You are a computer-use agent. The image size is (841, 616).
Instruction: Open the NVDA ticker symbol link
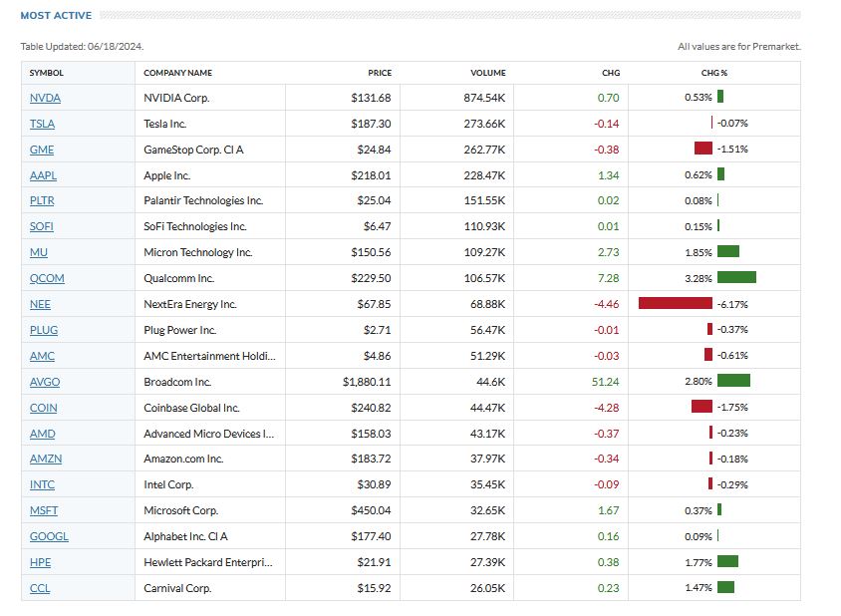coord(44,98)
